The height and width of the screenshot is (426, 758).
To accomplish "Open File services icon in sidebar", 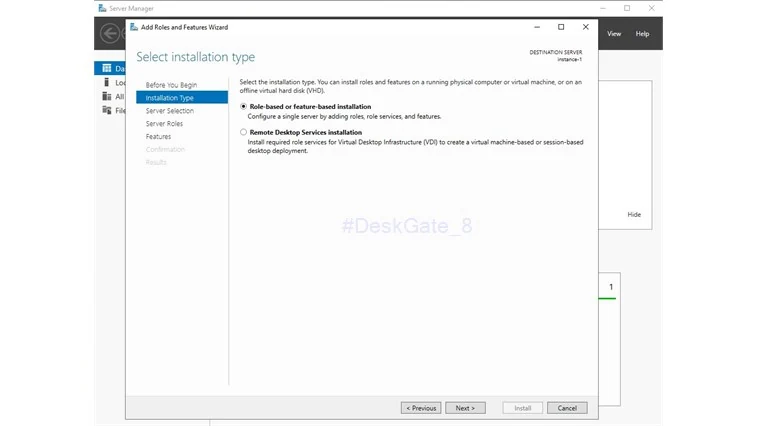I will [107, 110].
